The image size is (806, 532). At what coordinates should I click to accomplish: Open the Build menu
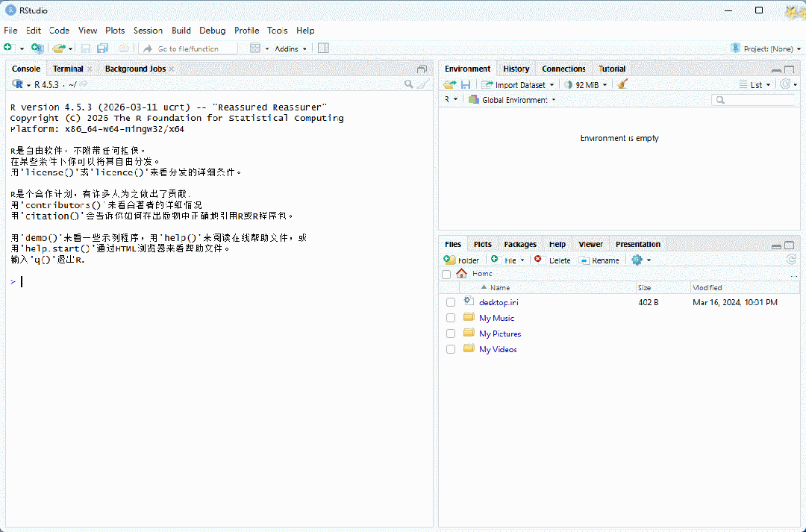[181, 31]
